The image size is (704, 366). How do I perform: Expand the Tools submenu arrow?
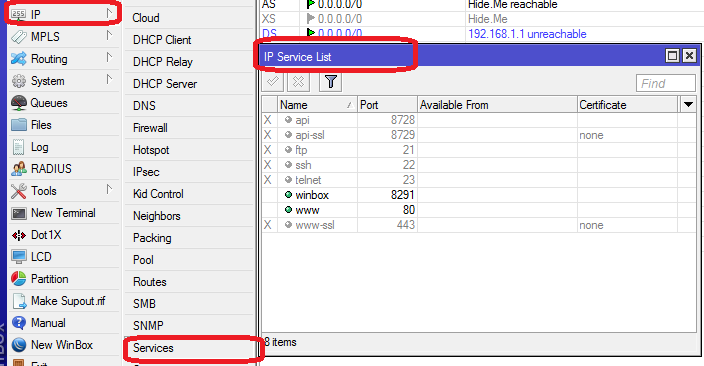coord(109,189)
